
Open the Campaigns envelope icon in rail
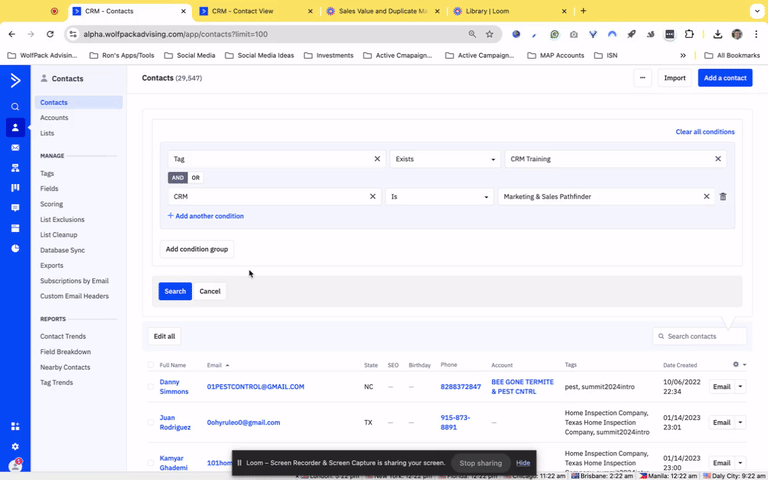pyautogui.click(x=15, y=147)
